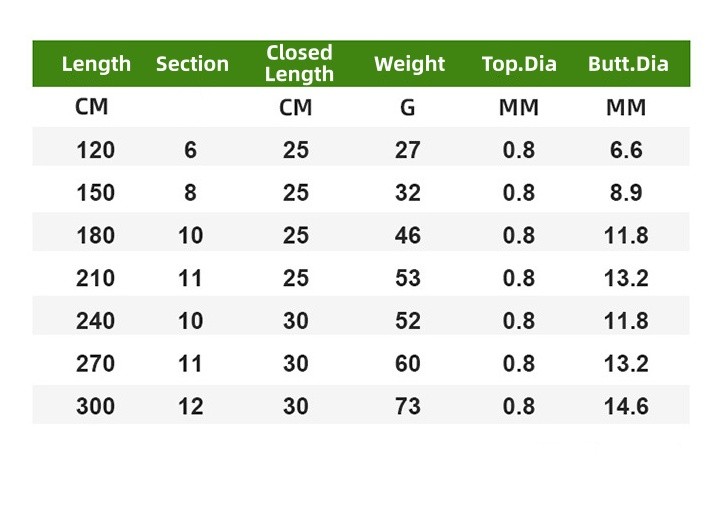
Task: Select butt diameter value 8.9
Action: [x=626, y=193]
